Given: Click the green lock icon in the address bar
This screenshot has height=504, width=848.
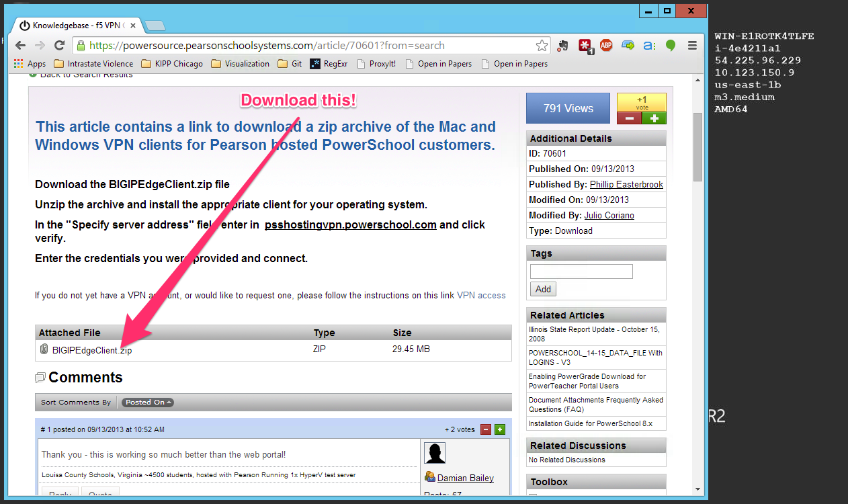Looking at the screenshot, I should point(81,46).
